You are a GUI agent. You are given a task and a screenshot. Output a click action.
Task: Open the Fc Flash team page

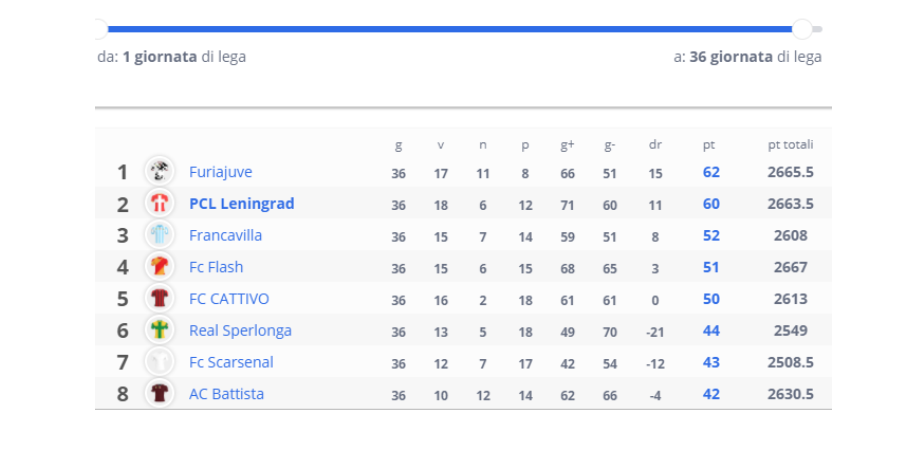(x=216, y=267)
